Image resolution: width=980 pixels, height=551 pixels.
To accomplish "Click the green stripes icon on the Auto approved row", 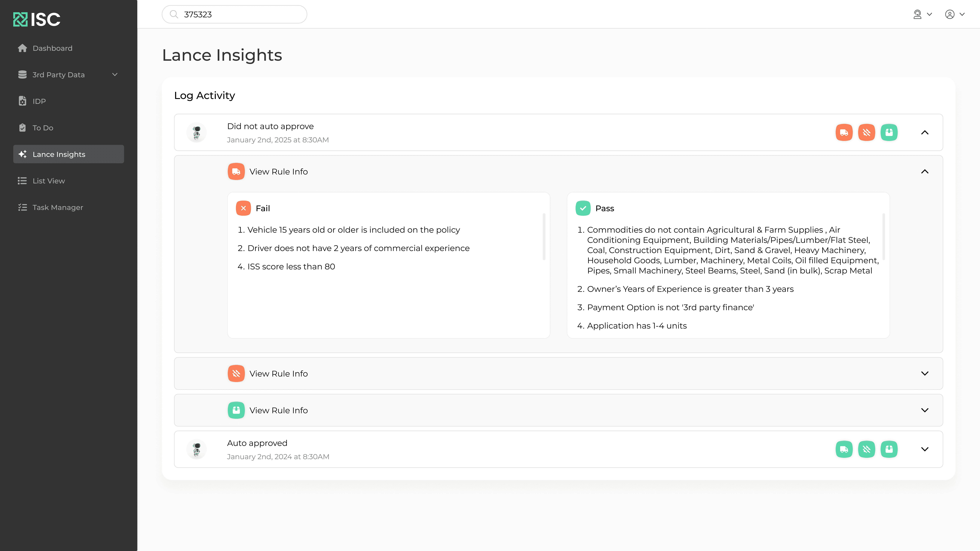I will click(x=866, y=449).
